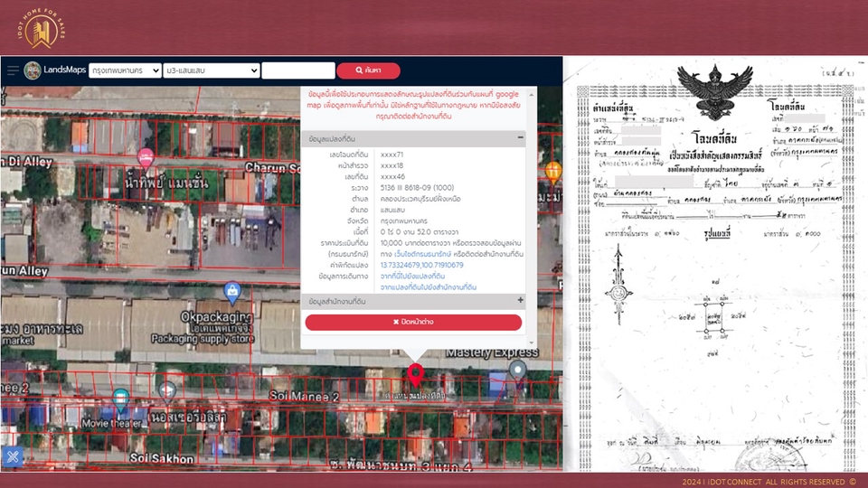868x488 pixels.
Task: Click the grey marker near Soi Manee 2
Action: [x=166, y=391]
